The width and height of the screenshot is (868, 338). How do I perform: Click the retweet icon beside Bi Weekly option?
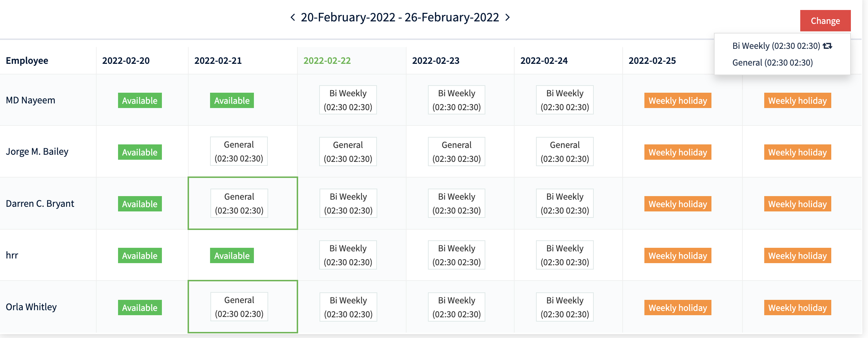coord(828,46)
